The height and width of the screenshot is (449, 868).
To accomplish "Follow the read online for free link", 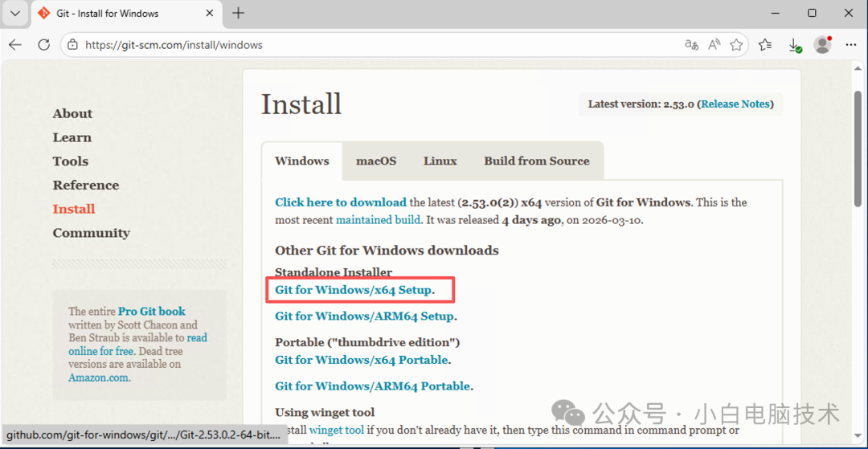I will click(x=138, y=344).
